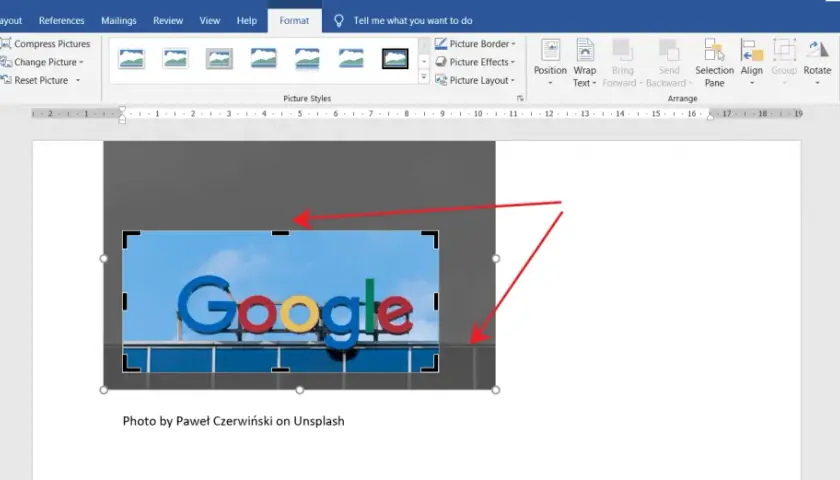Select the Format tab
The width and height of the screenshot is (840, 480).
[294, 20]
